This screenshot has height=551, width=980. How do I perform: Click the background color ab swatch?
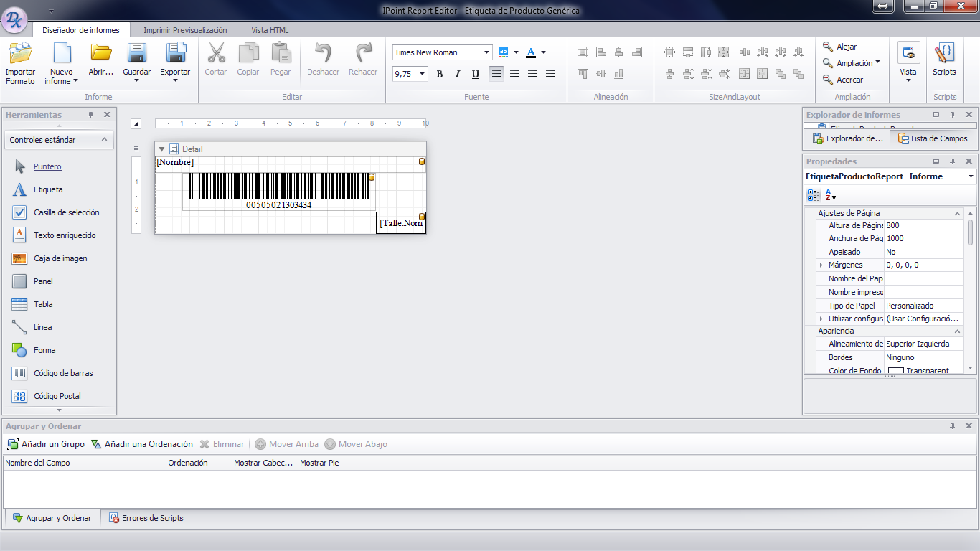504,52
